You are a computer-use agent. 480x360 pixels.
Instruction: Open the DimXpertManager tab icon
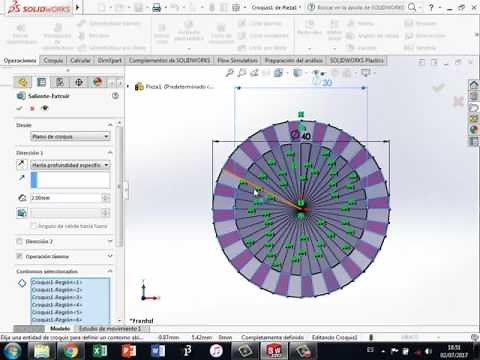pos(79,82)
